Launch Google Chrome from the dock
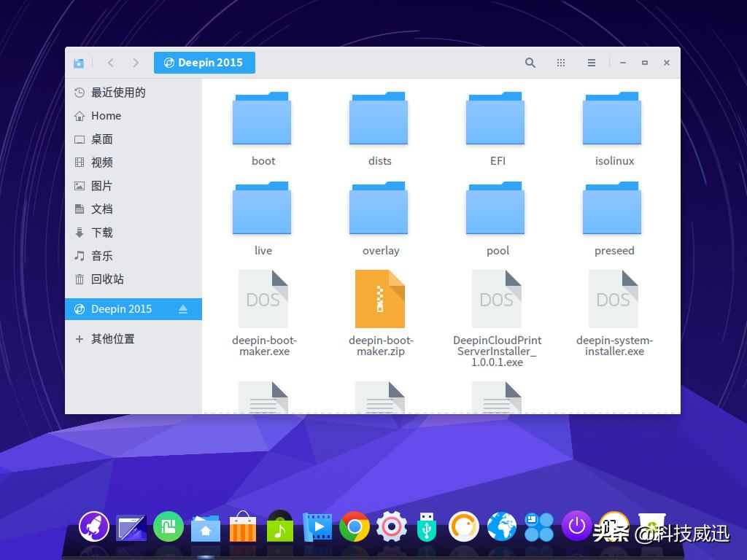This screenshot has width=747, height=560. click(x=355, y=526)
